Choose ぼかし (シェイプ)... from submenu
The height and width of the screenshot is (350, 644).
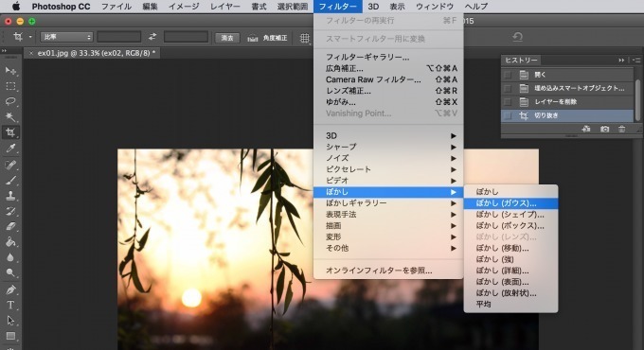click(x=510, y=214)
